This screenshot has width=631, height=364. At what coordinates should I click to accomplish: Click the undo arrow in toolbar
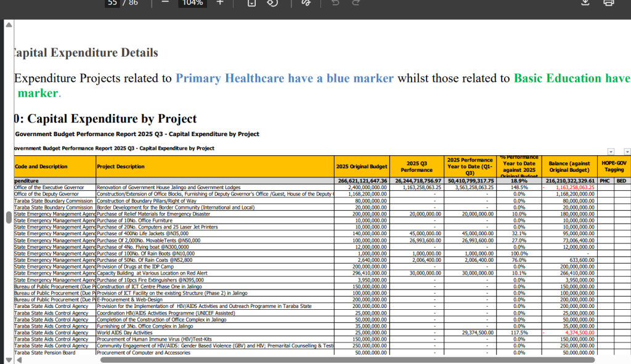pos(335,2)
